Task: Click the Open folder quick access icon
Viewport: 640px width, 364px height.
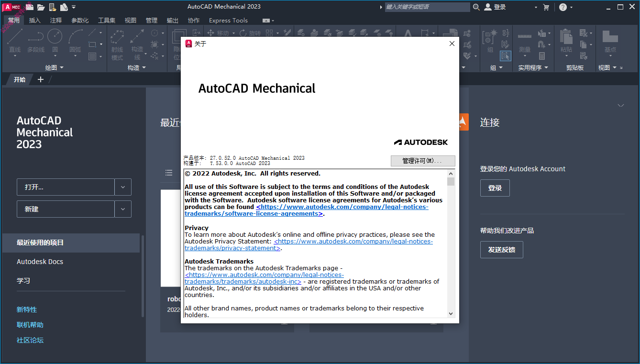Action: pos(41,7)
